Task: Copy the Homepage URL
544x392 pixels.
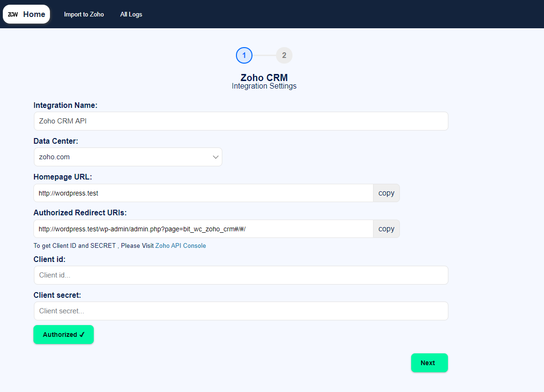Action: (386, 193)
